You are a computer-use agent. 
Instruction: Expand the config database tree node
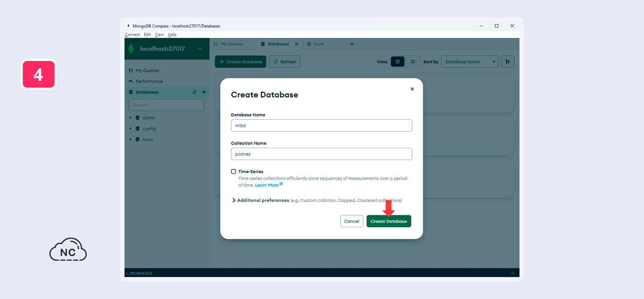click(131, 128)
